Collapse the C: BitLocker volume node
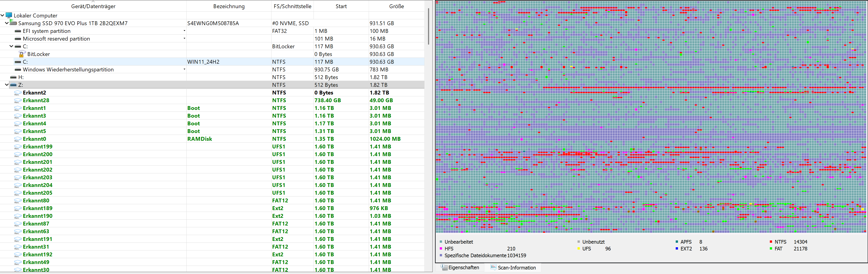This screenshot has height=274, width=868. tap(11, 46)
